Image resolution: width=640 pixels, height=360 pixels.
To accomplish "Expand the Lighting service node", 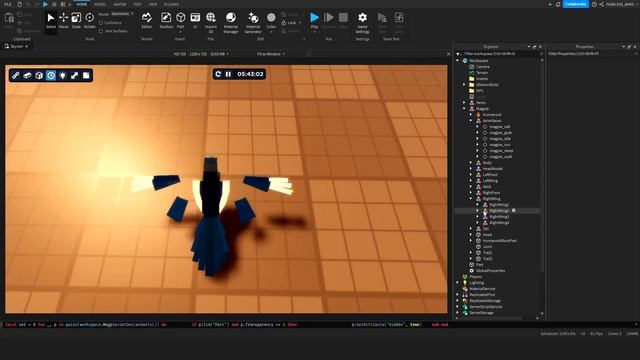I will [458, 282].
